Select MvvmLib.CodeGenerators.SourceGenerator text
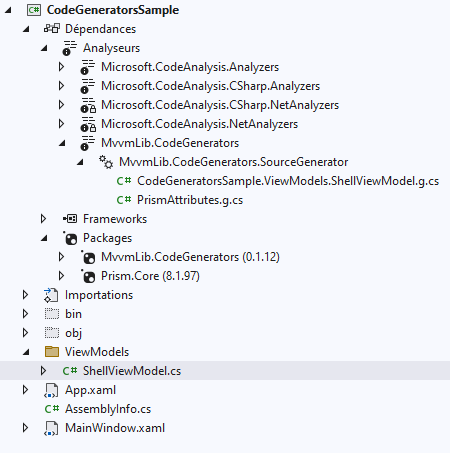Viewport: 450px width, 453px height. tap(234, 162)
